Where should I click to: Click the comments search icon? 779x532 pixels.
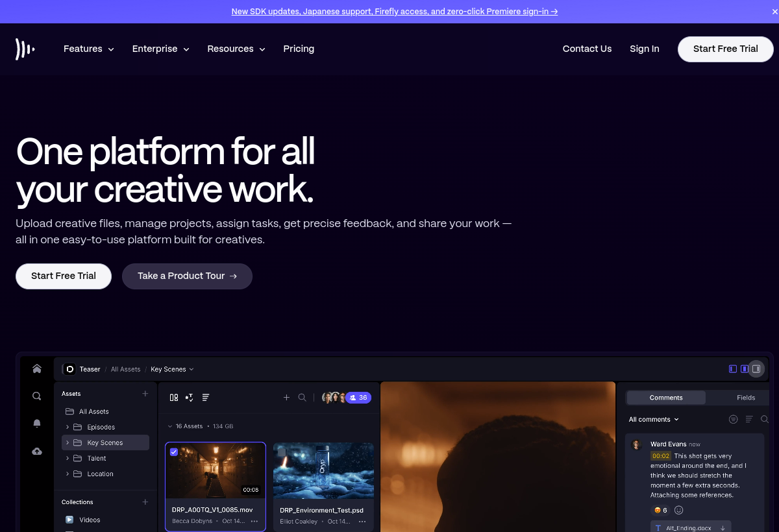click(765, 419)
